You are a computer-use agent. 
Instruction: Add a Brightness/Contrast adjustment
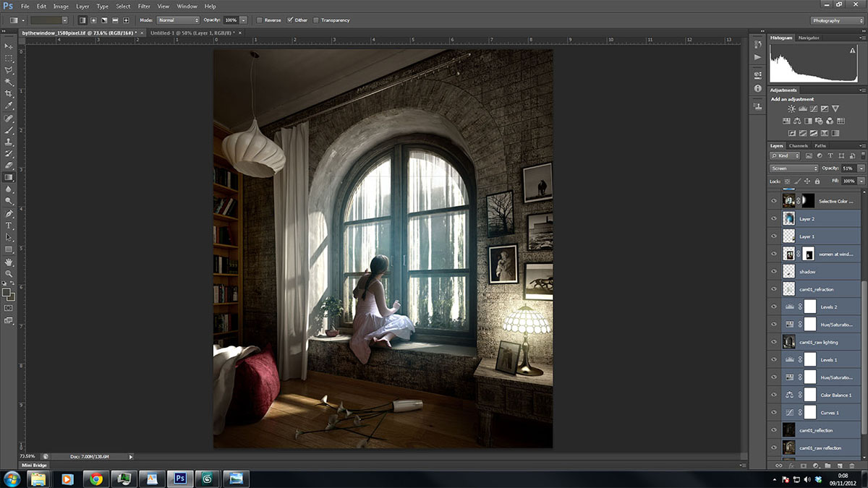(x=791, y=108)
